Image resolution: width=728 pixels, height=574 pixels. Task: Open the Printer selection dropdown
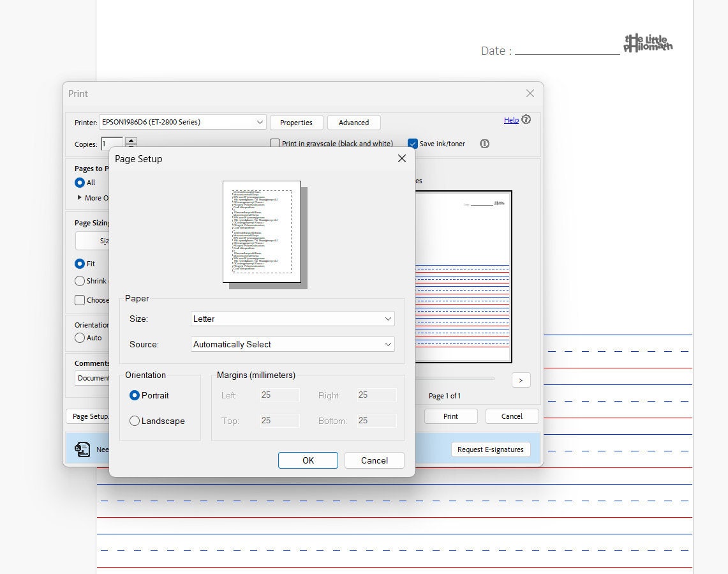click(x=182, y=122)
